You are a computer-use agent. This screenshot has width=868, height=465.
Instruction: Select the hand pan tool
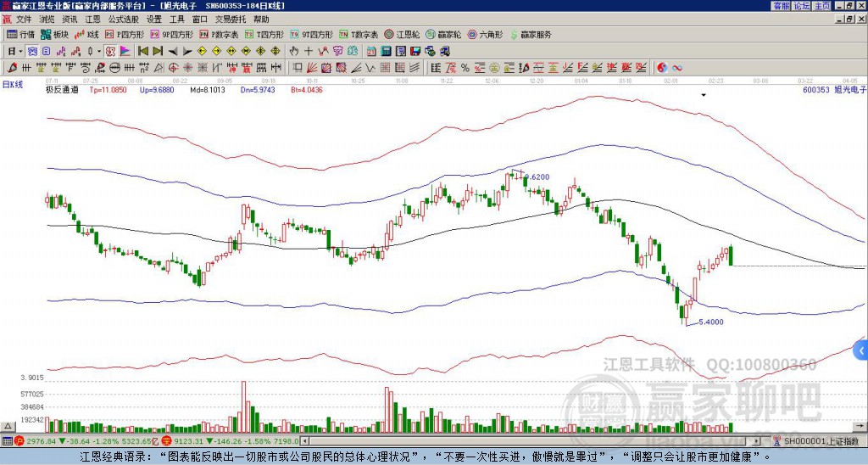(293, 52)
